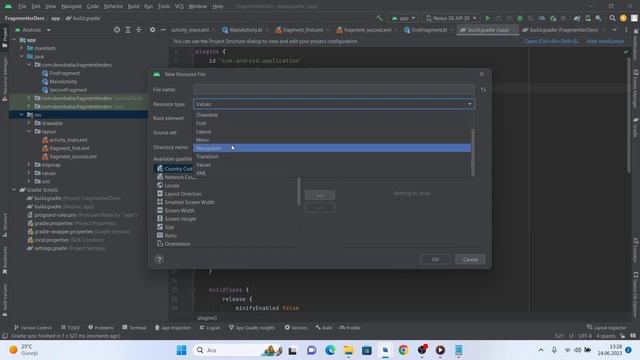Image resolution: width=640 pixels, height=360 pixels.
Task: Click Cancel in New Resource File dialog
Action: [470, 260]
